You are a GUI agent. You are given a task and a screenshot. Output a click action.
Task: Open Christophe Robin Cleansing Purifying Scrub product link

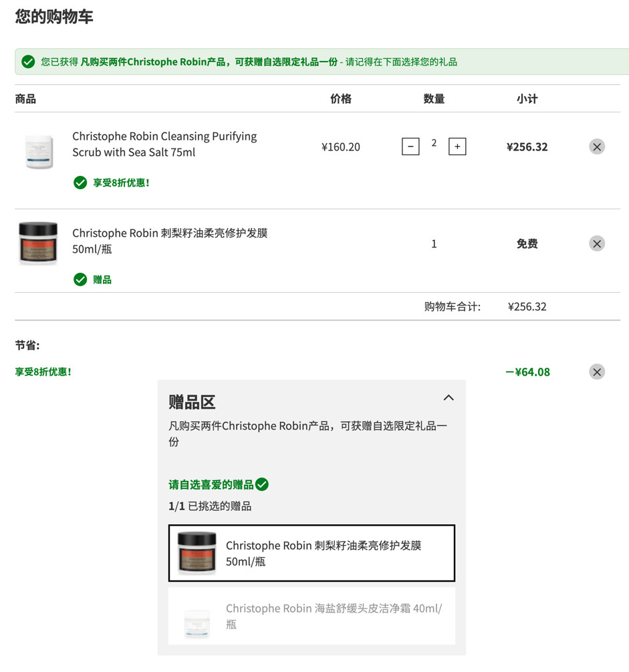[x=164, y=144]
